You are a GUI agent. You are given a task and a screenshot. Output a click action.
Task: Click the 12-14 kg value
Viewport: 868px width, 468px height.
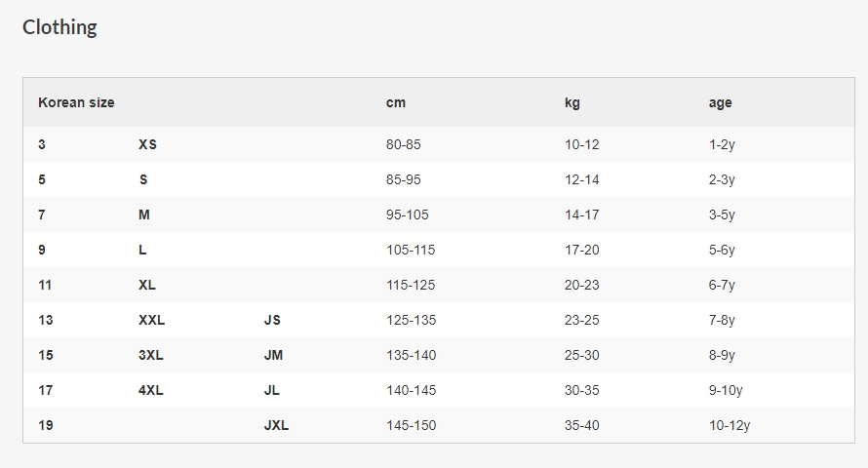tap(582, 179)
